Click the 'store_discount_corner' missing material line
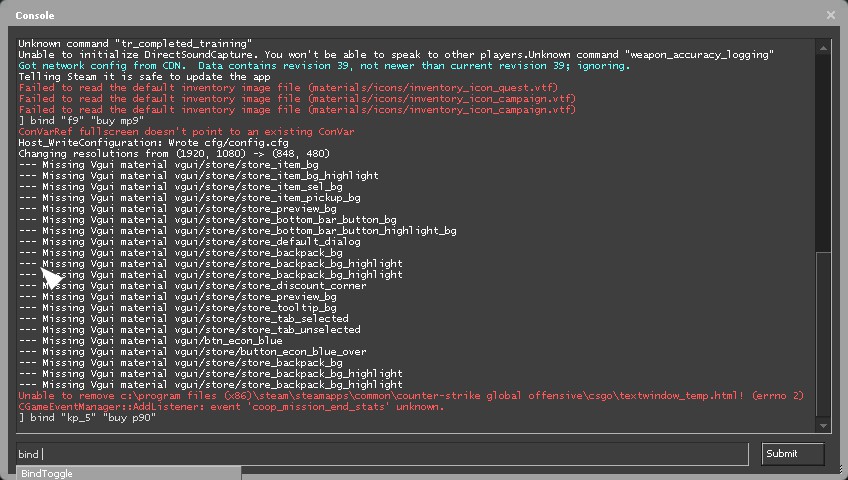 (193, 285)
